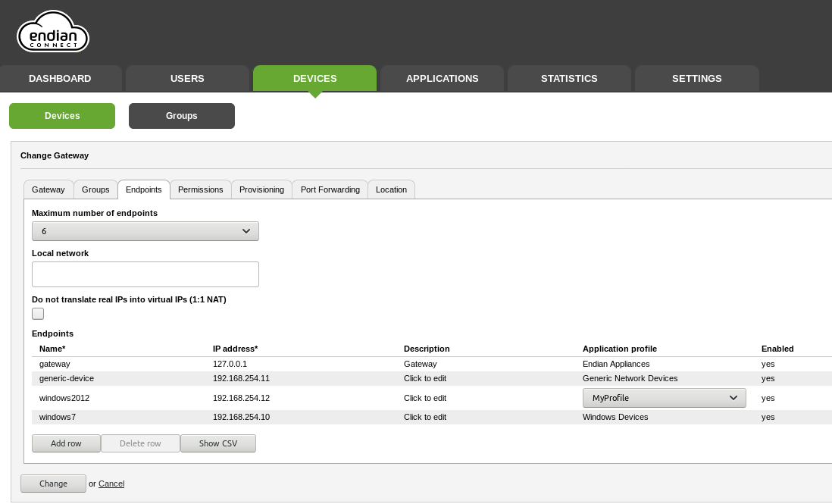Go to the Users section

pos(187,78)
